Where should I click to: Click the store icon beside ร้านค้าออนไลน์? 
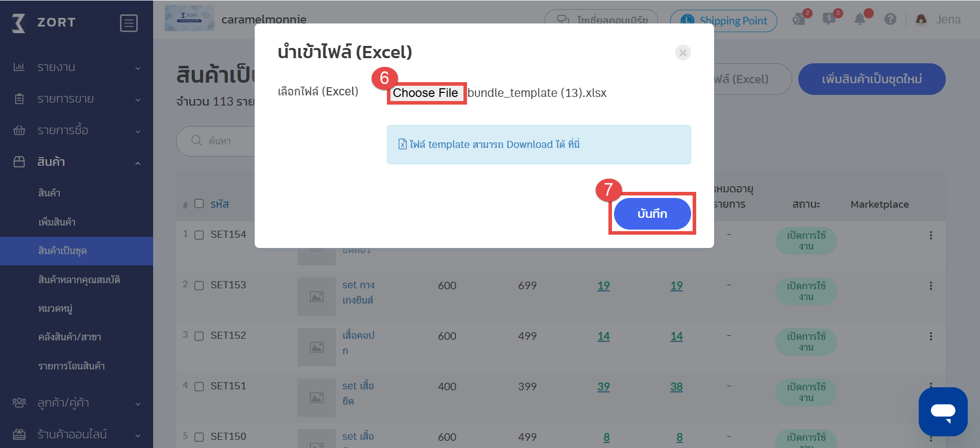tap(19, 434)
